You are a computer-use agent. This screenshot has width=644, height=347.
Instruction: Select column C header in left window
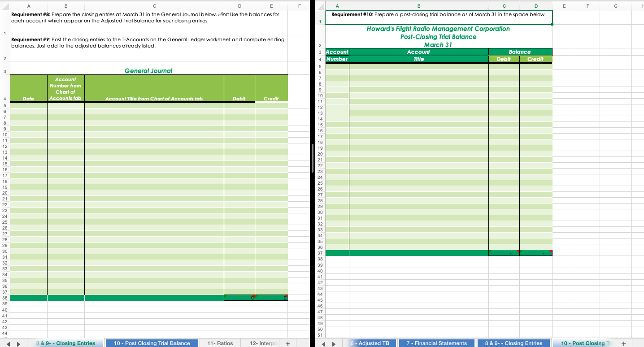tap(154, 6)
